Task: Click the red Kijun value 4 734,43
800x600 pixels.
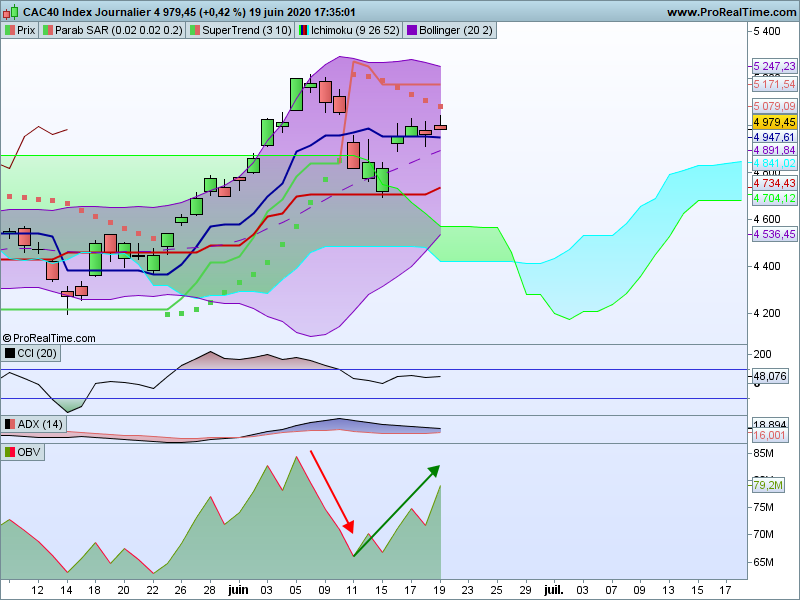Action: point(774,183)
